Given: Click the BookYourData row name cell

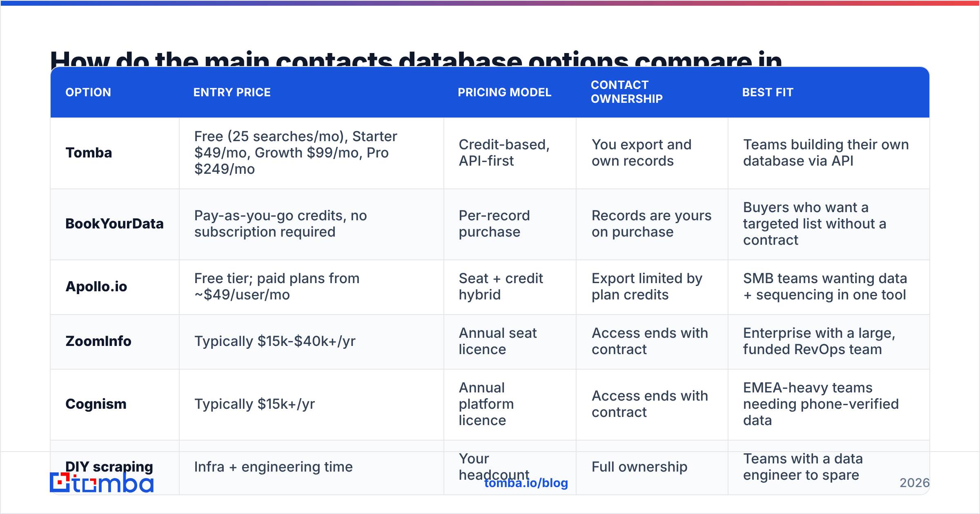Looking at the screenshot, I should [x=114, y=224].
